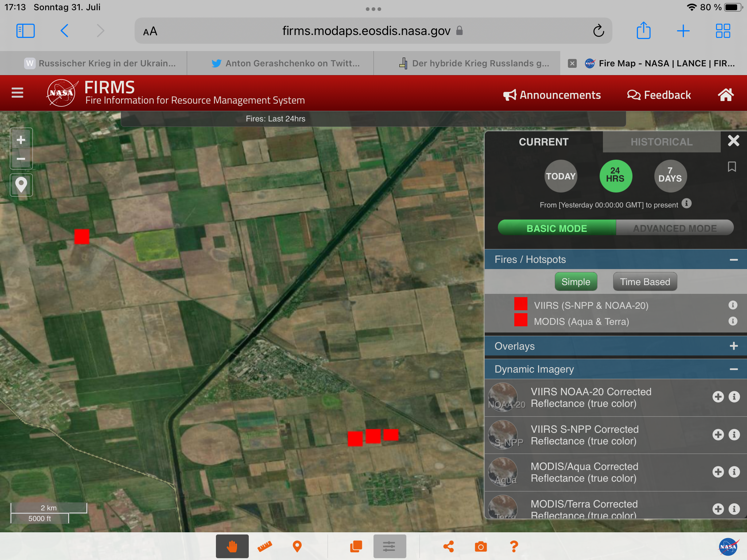Click the red VIIRS legend swatch
Screen dimensions: 747x560
[x=520, y=304]
